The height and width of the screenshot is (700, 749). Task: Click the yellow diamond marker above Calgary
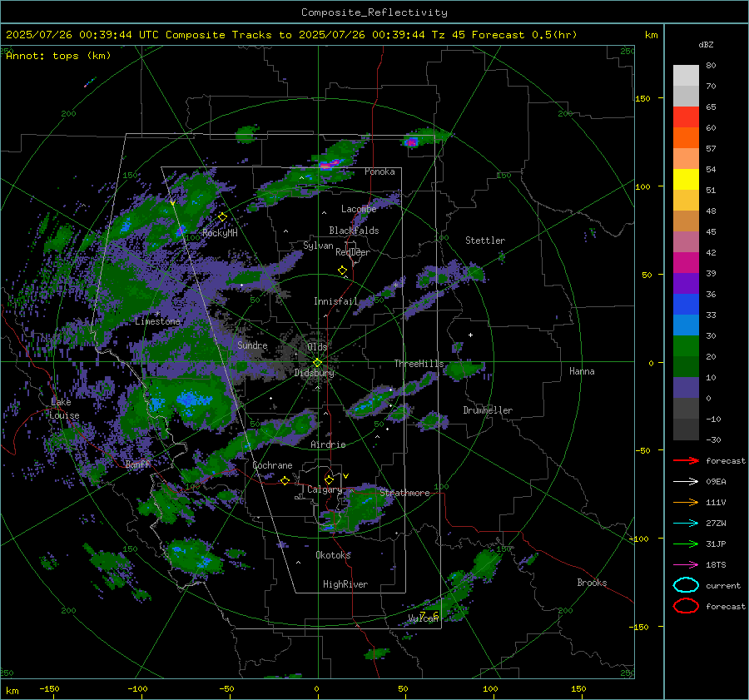pos(329,479)
